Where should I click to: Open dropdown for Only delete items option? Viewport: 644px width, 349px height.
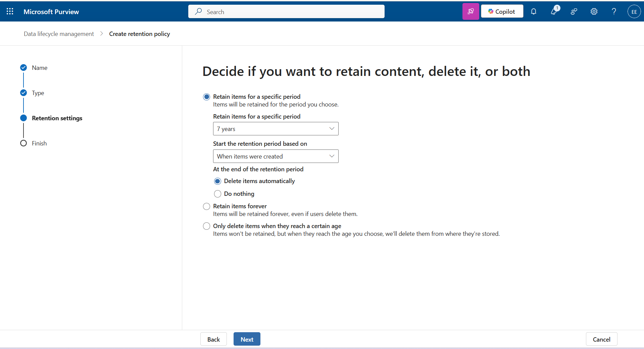pos(206,226)
